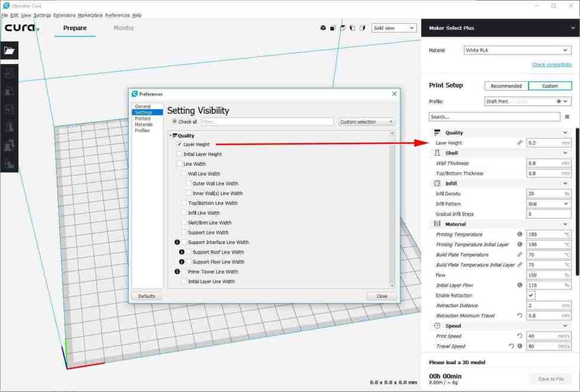This screenshot has height=392, width=580.
Task: Click the Print Setup panel scrollbar
Action: 578,201
